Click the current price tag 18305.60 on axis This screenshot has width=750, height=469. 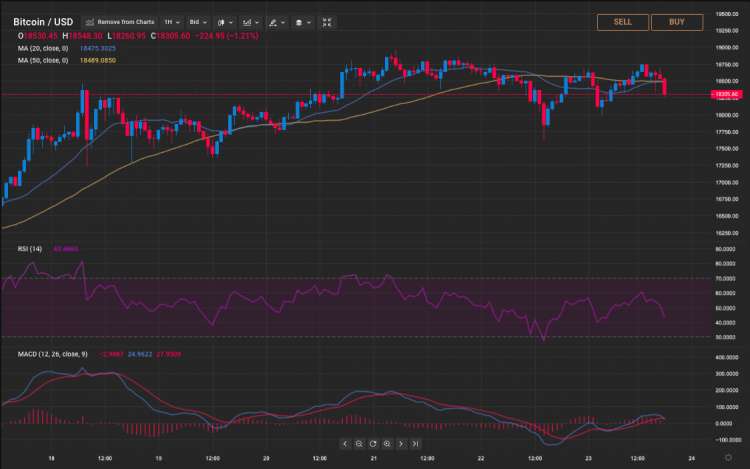click(x=727, y=94)
